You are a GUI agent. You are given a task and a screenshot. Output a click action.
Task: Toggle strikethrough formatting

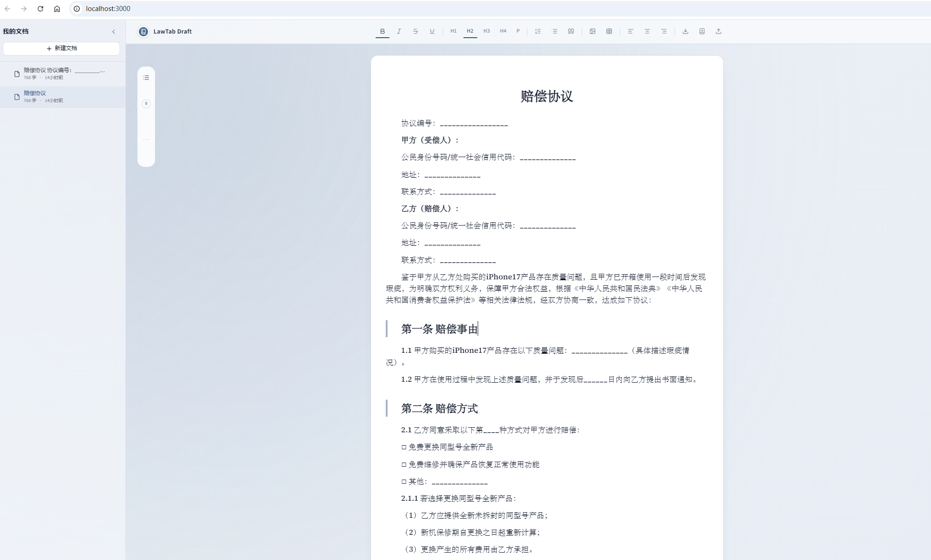(415, 31)
